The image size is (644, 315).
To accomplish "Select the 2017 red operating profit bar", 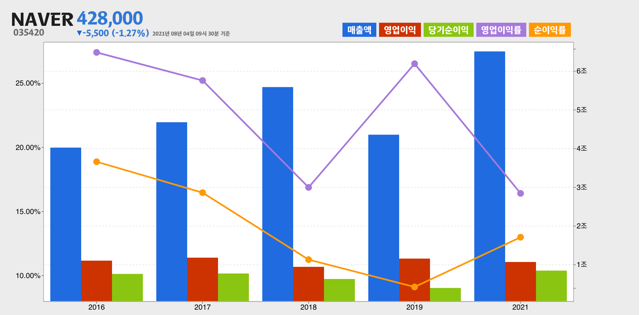I will [x=203, y=279].
